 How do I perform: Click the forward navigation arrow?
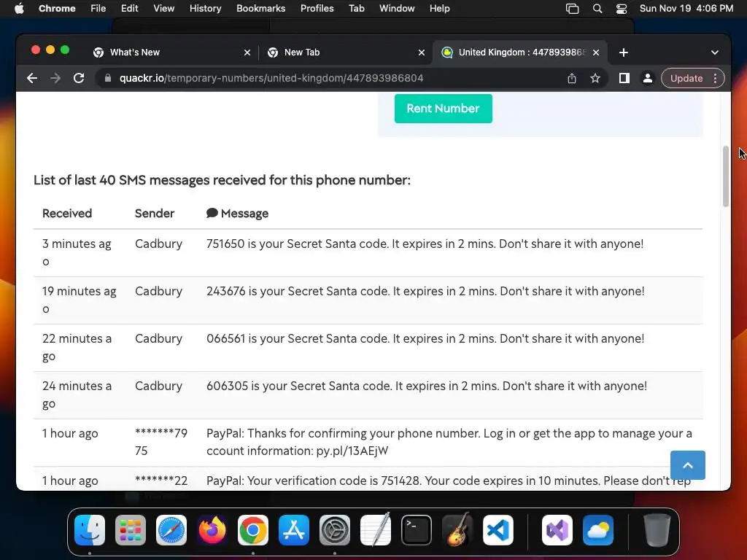pyautogui.click(x=55, y=78)
